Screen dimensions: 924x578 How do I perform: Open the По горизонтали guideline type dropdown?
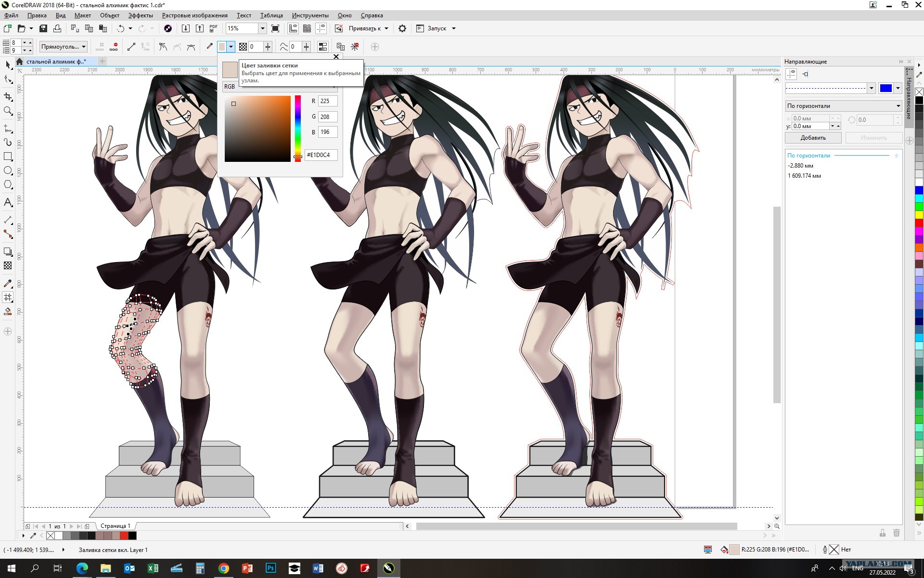click(843, 105)
